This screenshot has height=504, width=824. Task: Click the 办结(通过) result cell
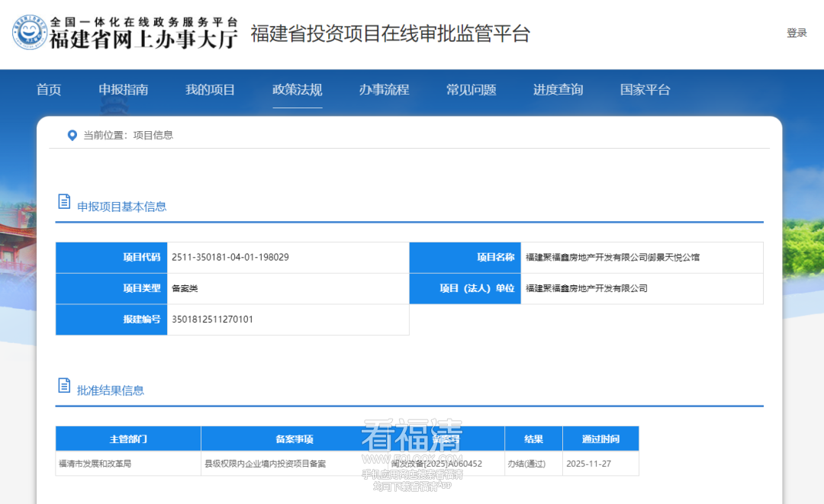(526, 464)
